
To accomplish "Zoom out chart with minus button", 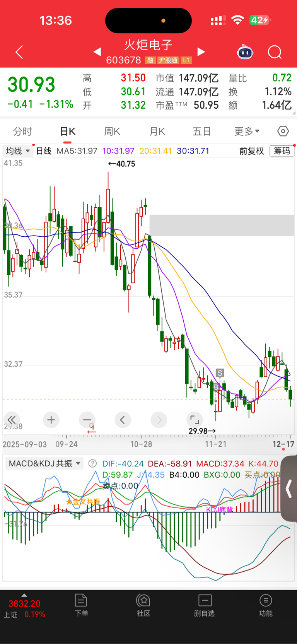I will coord(87,420).
